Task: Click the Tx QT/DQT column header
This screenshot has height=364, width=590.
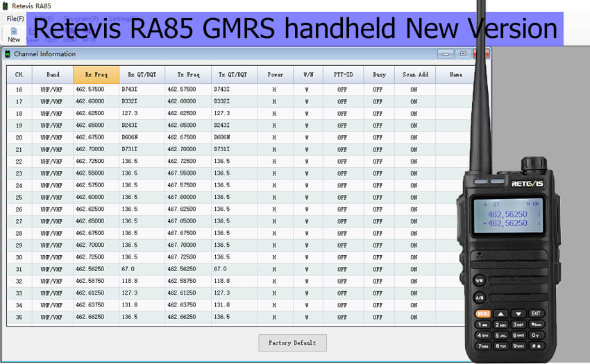Action: coord(233,75)
